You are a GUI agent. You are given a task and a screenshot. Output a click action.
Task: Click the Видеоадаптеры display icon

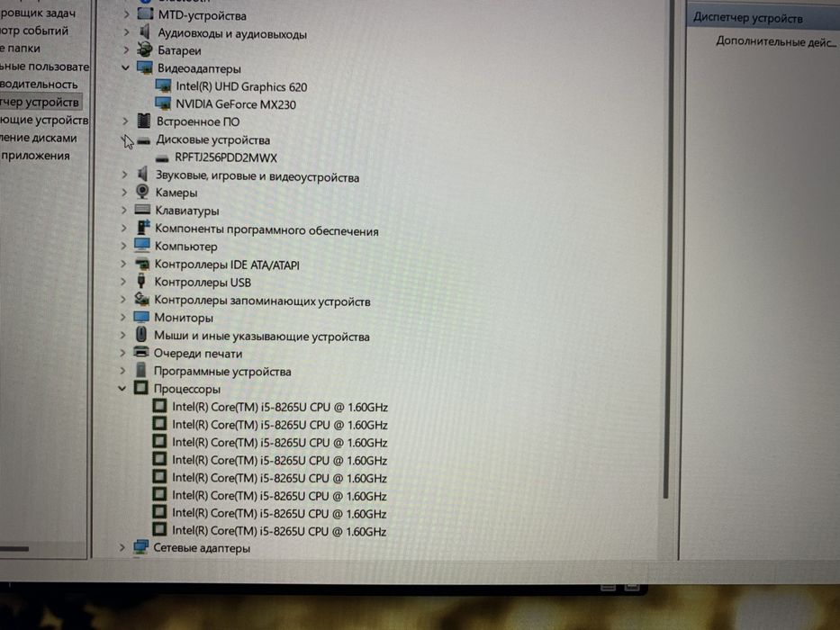[x=145, y=68]
